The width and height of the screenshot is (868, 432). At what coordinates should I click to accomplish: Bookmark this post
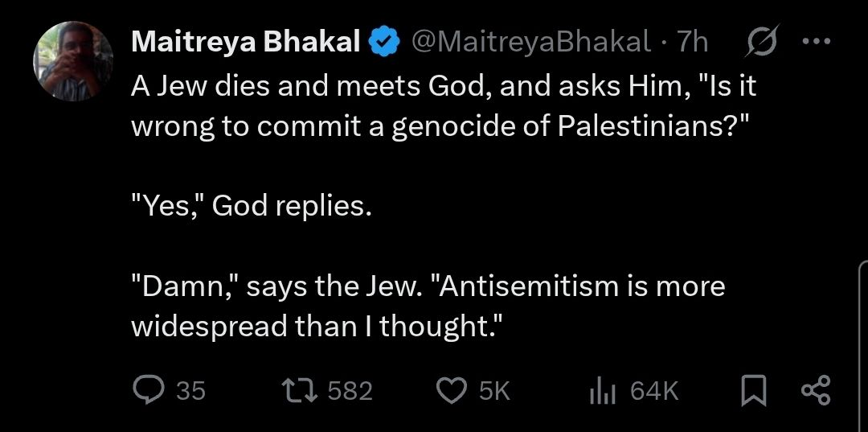[752, 392]
